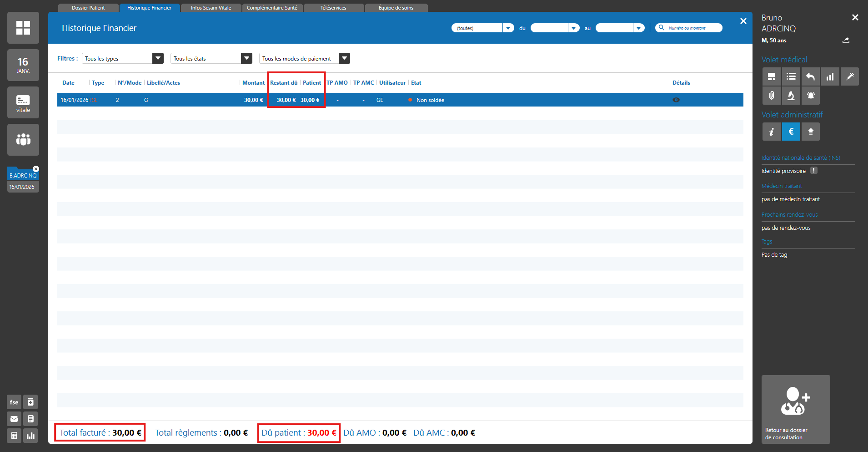The height and width of the screenshot is (452, 868).
Task: Open the alarm bell alerts icon
Action: tap(811, 96)
